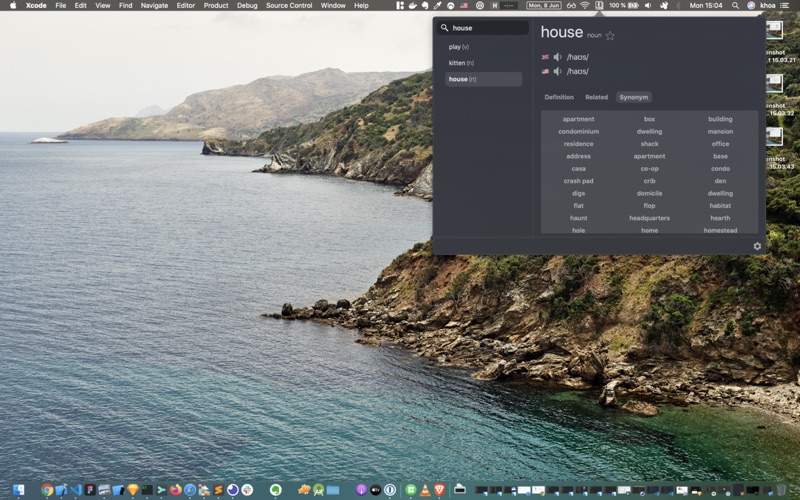This screenshot has width=800, height=500.
Task: Click the US flag input source icon
Action: coord(463,6)
